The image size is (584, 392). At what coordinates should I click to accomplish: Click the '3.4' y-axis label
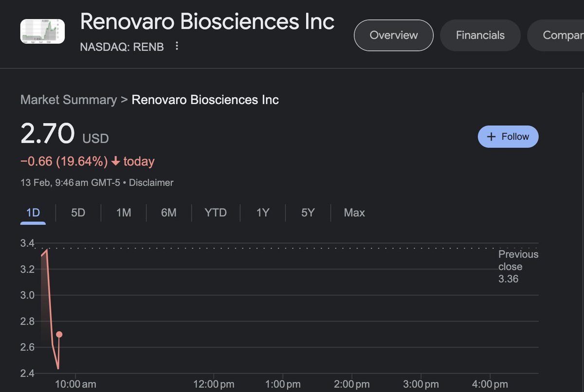[x=27, y=243]
